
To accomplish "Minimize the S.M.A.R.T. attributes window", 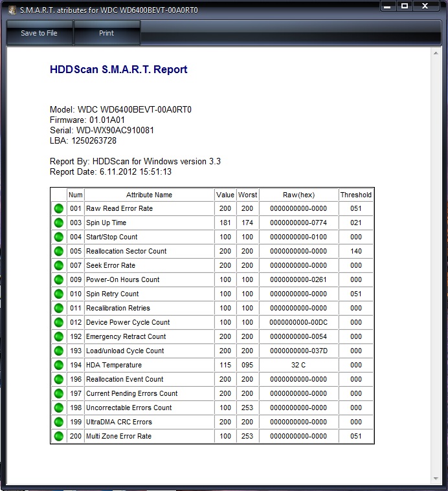I will [388, 6].
